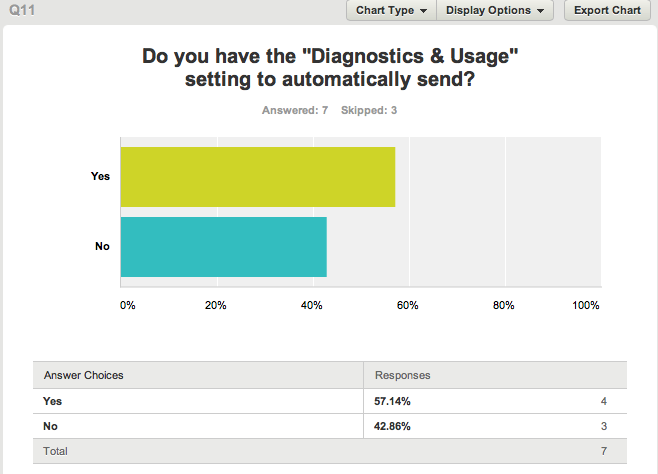
Task: Click the Q11 question label
Action: coord(22,10)
